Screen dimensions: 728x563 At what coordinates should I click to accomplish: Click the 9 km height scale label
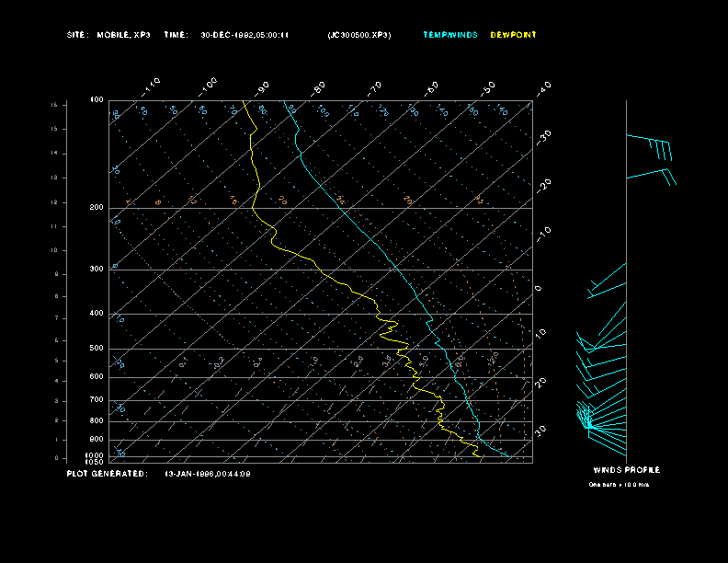click(x=57, y=274)
